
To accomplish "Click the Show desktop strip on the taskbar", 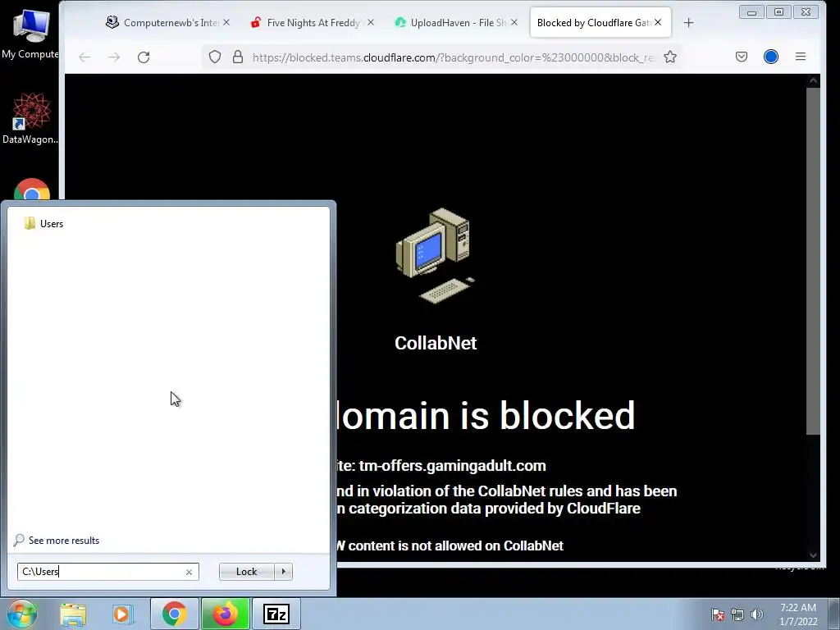I will pos(834,614).
